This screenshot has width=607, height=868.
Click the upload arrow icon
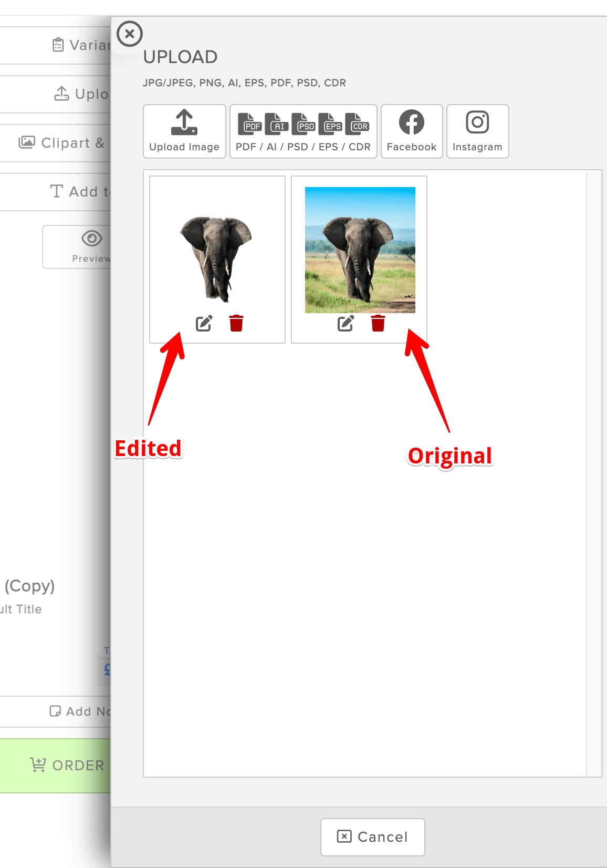[x=184, y=122]
